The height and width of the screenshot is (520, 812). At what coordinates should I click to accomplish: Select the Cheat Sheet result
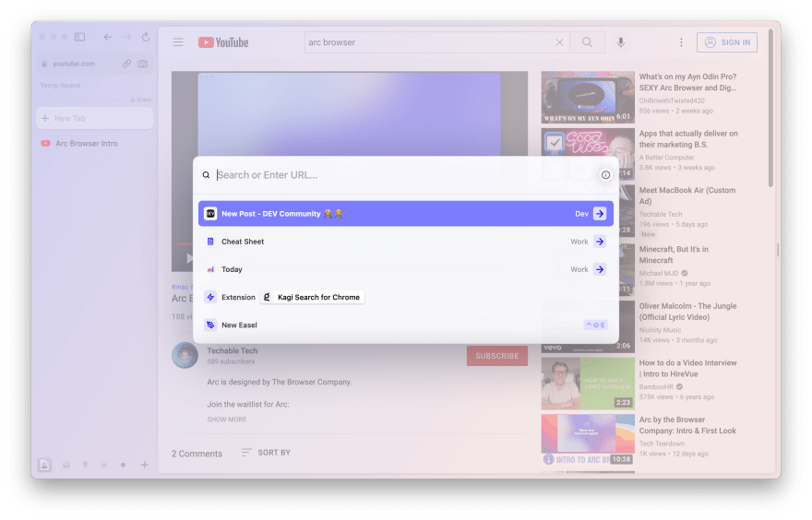pos(405,242)
